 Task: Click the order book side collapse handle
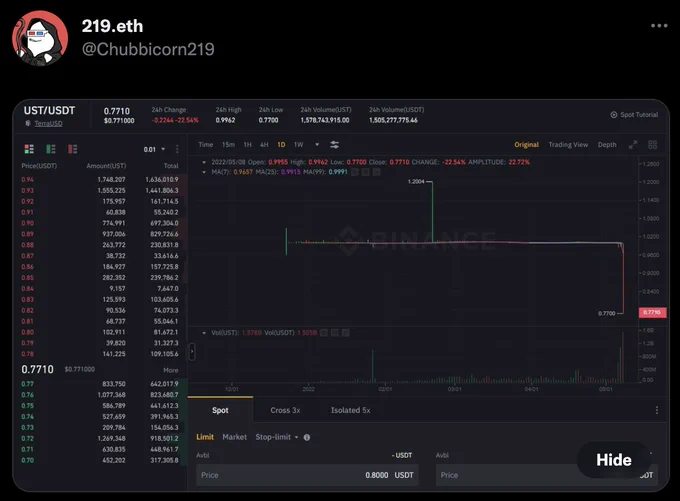click(192, 351)
